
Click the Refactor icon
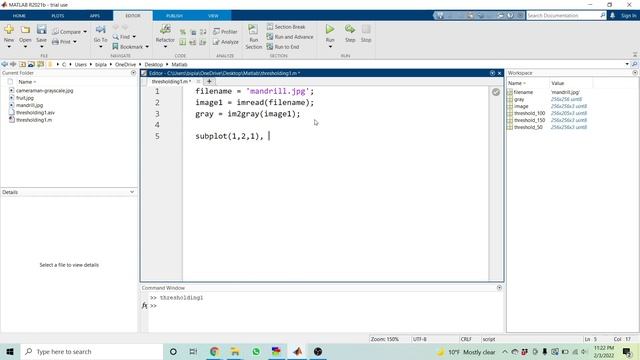point(165,29)
